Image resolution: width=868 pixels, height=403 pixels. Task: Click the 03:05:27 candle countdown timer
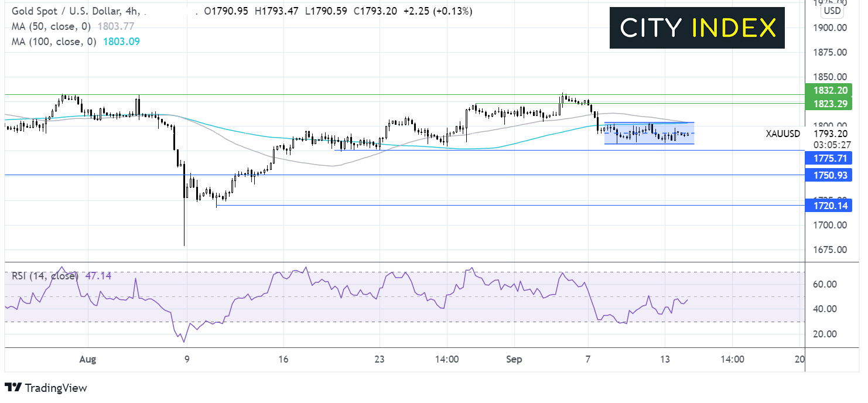(830, 143)
